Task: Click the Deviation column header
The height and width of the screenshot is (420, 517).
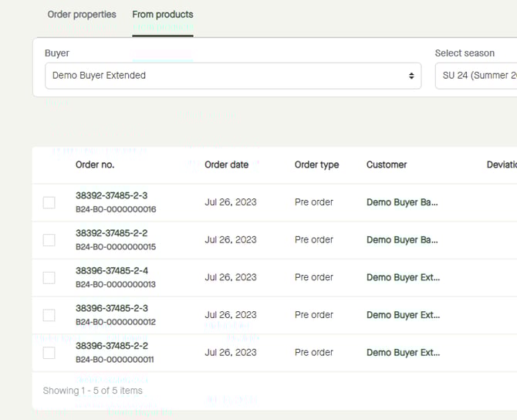Action: coord(501,164)
